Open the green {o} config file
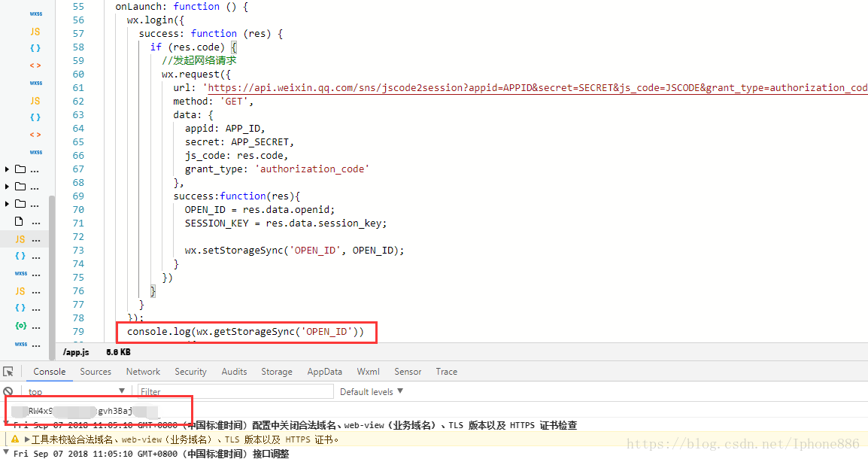The image size is (868, 459). [20, 326]
